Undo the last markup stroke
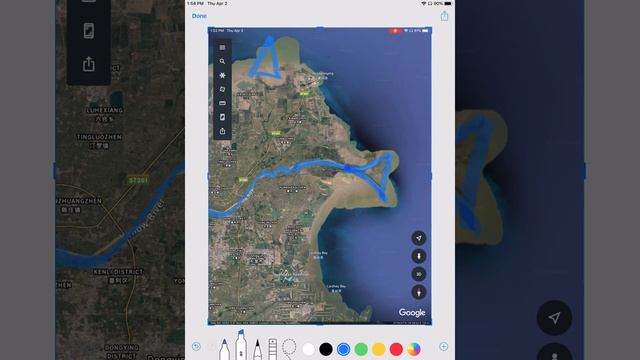Screen dimensions: 640x360 pyautogui.click(x=196, y=347)
